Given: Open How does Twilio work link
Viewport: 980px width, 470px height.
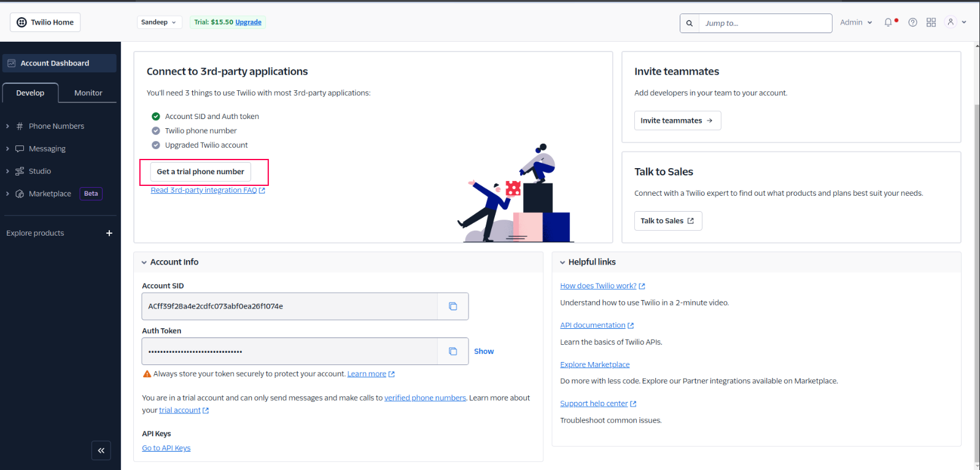Looking at the screenshot, I should pyautogui.click(x=602, y=286).
